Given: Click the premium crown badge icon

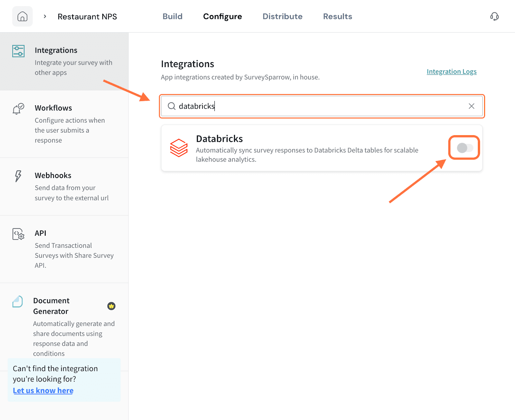Looking at the screenshot, I should 111,306.
